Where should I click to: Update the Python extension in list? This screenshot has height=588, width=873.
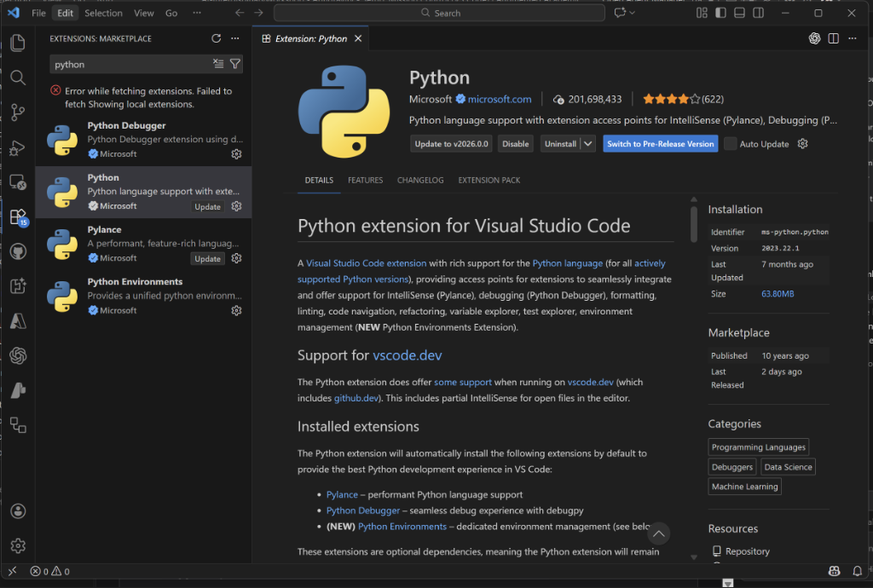click(208, 206)
